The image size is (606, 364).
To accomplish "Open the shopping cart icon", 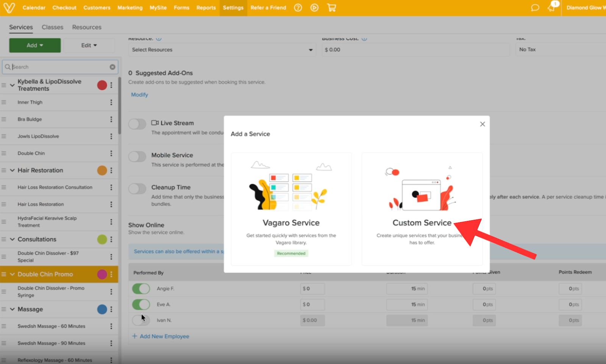I will (x=331, y=8).
